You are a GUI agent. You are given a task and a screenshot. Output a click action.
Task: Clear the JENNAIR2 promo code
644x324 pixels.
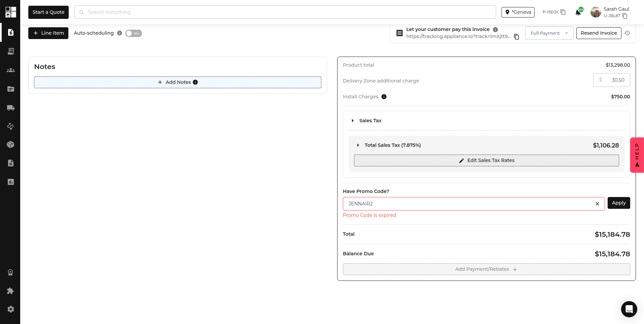[x=597, y=204]
